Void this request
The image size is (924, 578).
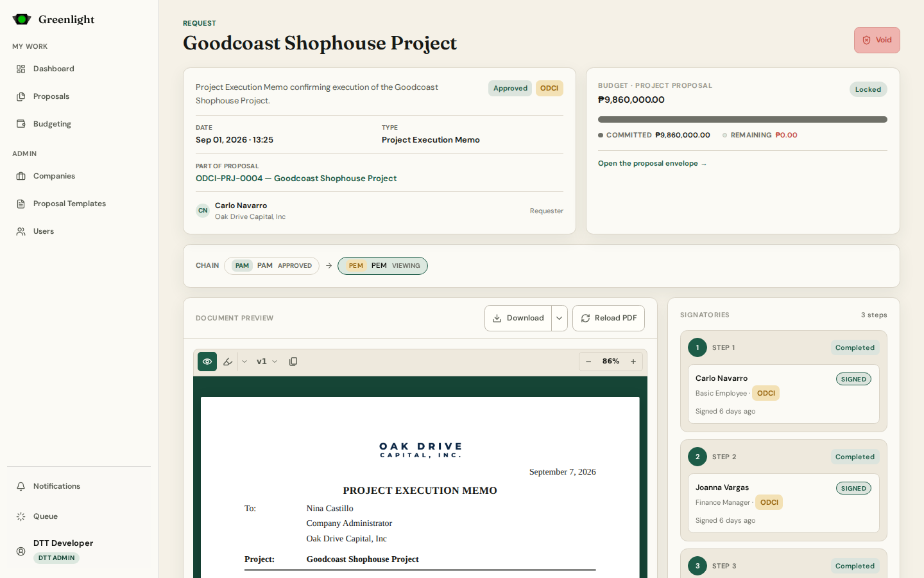pyautogui.click(x=877, y=40)
